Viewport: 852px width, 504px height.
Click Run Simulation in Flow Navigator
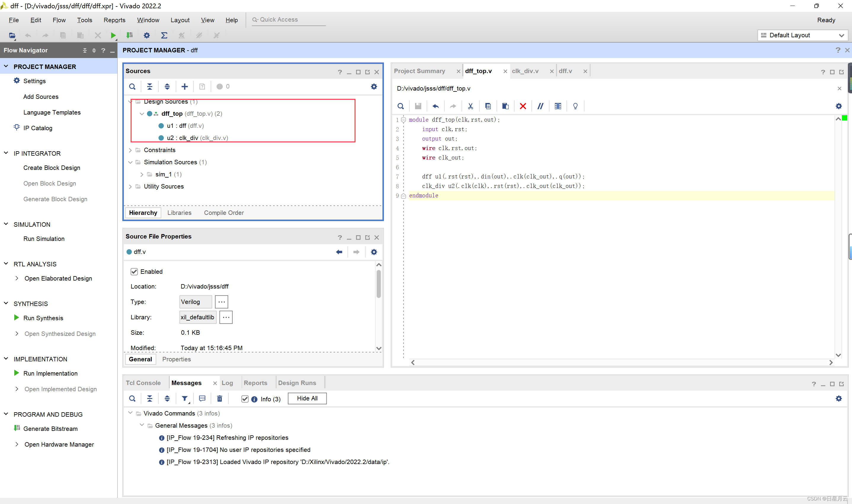pyautogui.click(x=44, y=239)
